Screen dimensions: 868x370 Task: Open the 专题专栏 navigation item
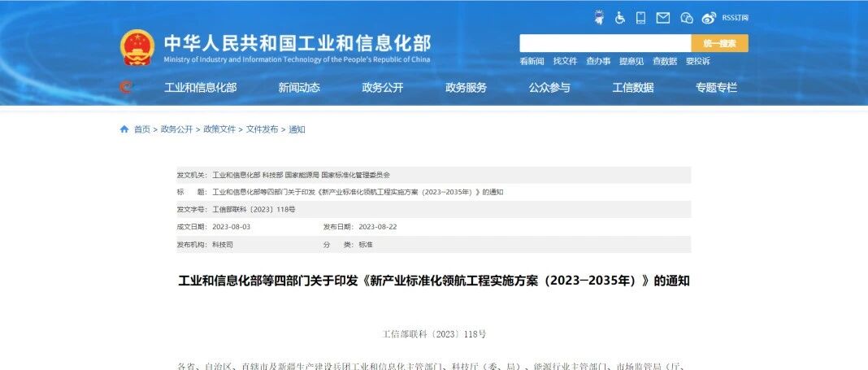pos(716,88)
